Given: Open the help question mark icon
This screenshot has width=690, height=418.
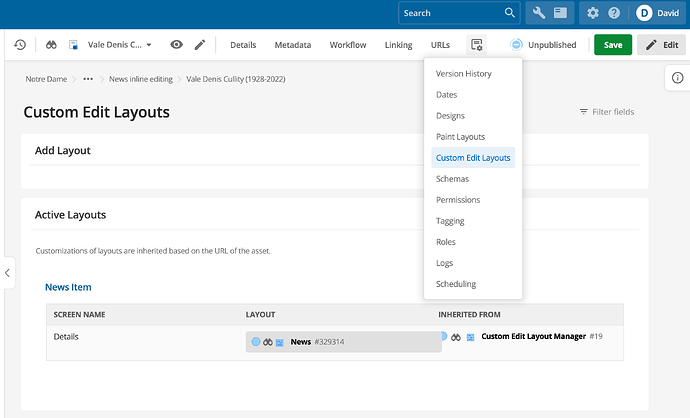Looking at the screenshot, I should (614, 13).
